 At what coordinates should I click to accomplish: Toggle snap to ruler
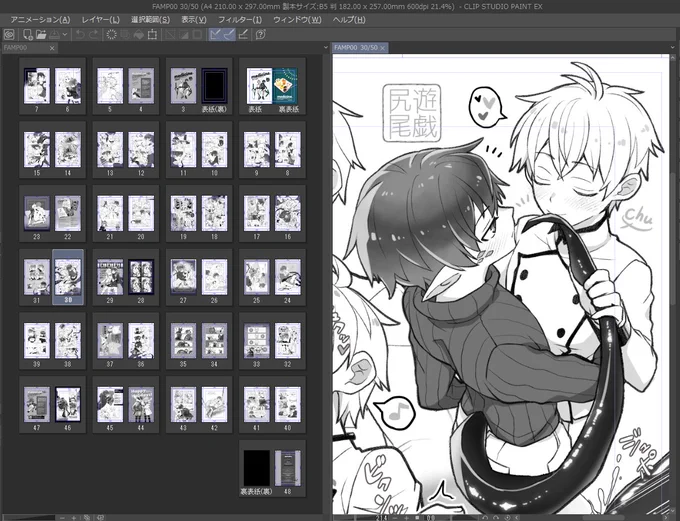coord(216,34)
